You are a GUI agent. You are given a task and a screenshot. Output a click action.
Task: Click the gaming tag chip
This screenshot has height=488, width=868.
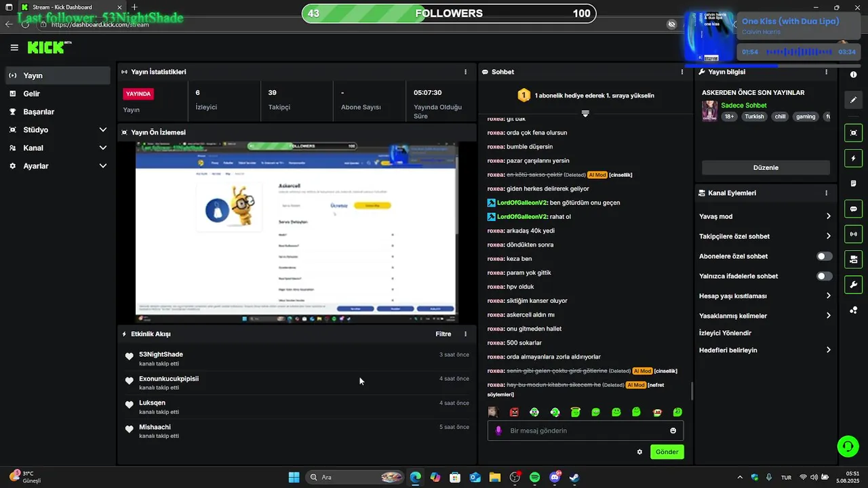(x=806, y=117)
